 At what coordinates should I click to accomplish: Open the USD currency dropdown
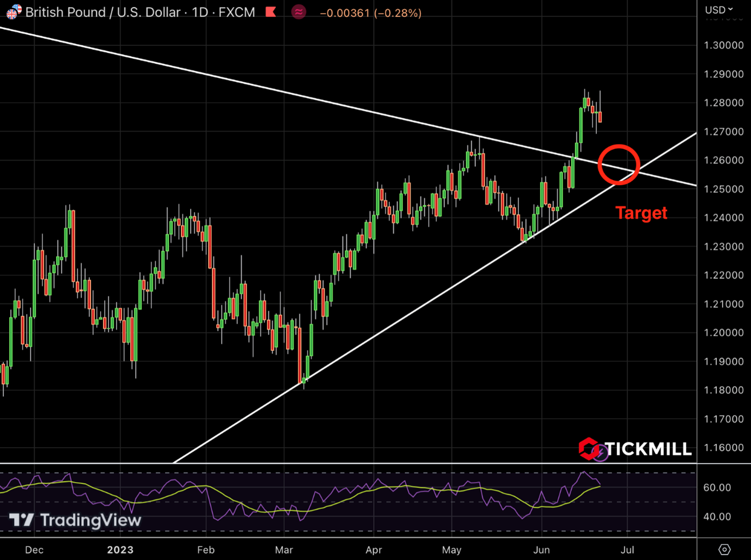pyautogui.click(x=719, y=10)
